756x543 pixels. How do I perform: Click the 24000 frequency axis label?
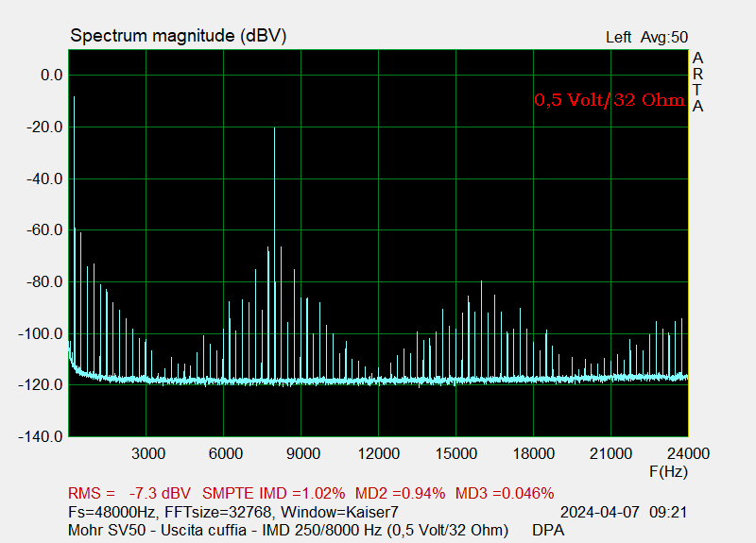pos(686,453)
